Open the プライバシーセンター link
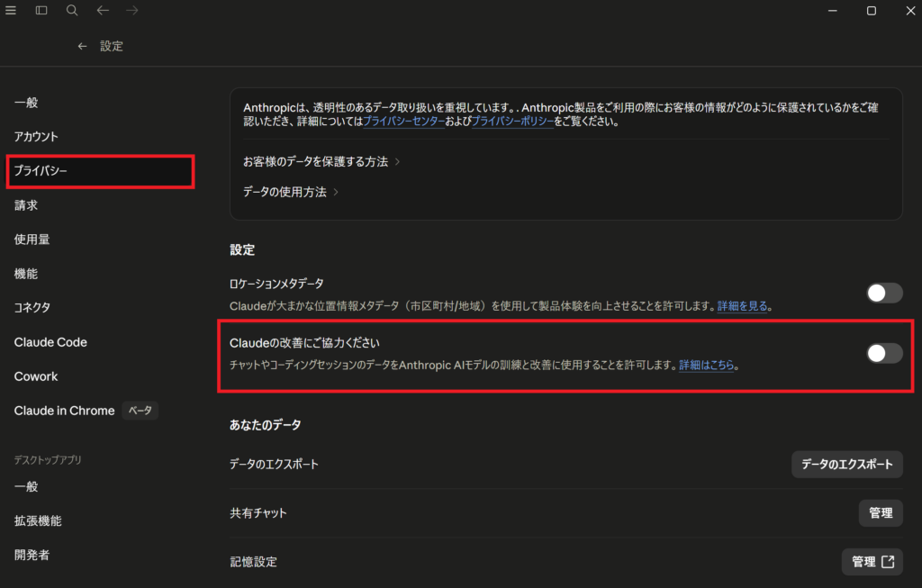 (404, 122)
